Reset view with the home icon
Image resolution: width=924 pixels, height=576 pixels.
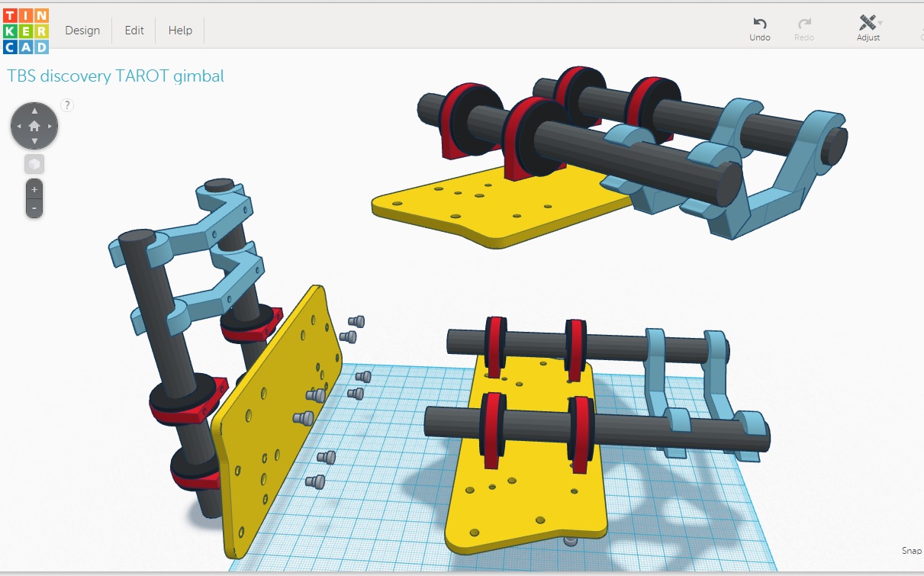(x=34, y=126)
